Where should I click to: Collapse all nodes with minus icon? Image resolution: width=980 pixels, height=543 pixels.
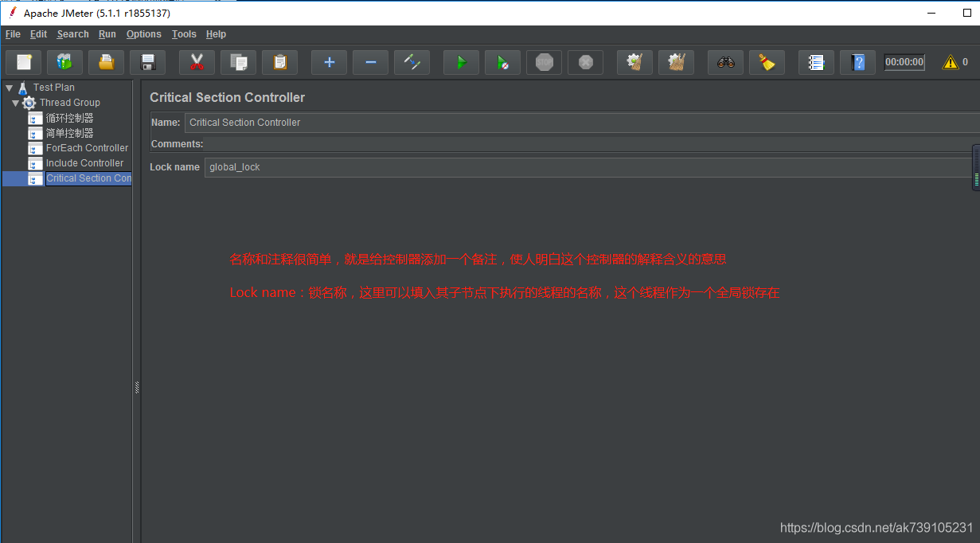[x=371, y=62]
